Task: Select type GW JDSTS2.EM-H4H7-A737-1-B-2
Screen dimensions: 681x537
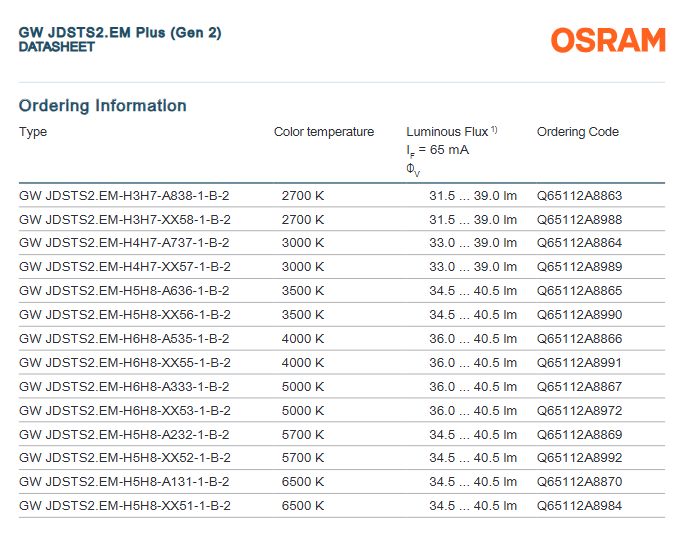Action: (124, 242)
